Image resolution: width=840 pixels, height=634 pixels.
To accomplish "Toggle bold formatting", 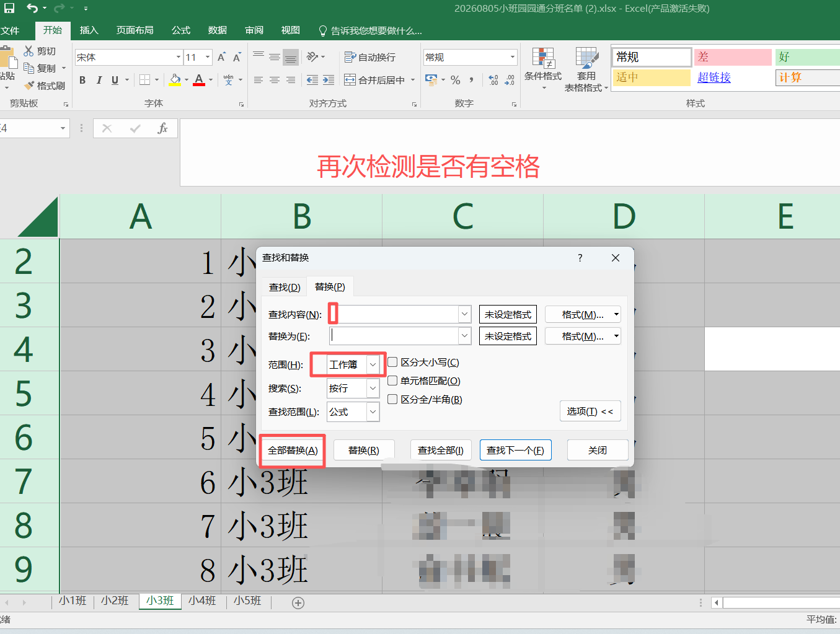I will click(82, 80).
